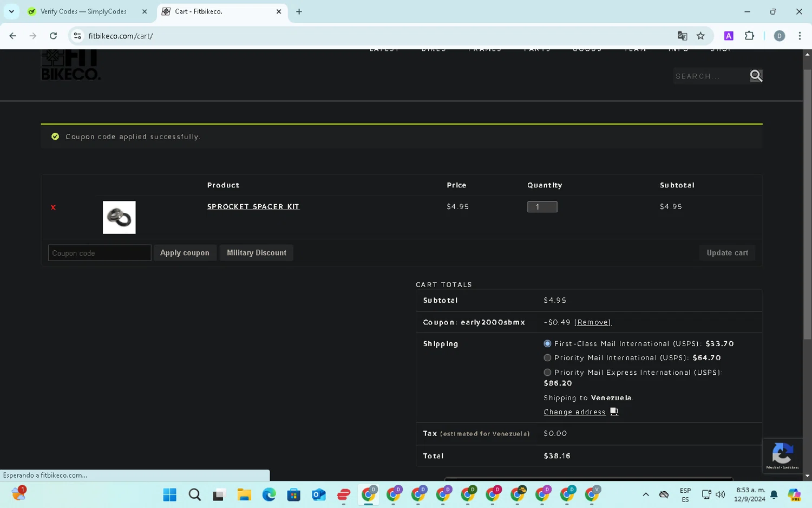The height and width of the screenshot is (508, 812).
Task: Open the Extensions puzzle icon
Action: [x=749, y=36]
